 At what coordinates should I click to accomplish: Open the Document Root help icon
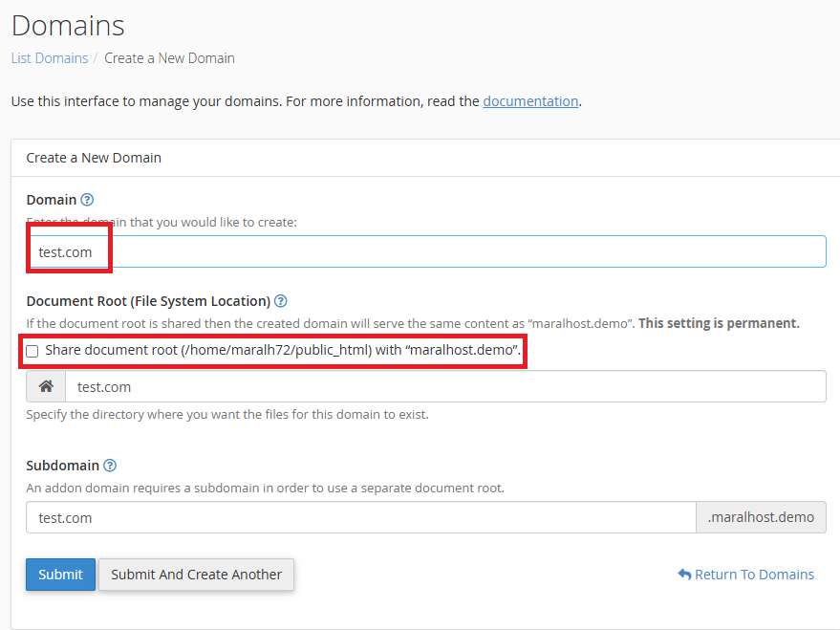click(281, 300)
